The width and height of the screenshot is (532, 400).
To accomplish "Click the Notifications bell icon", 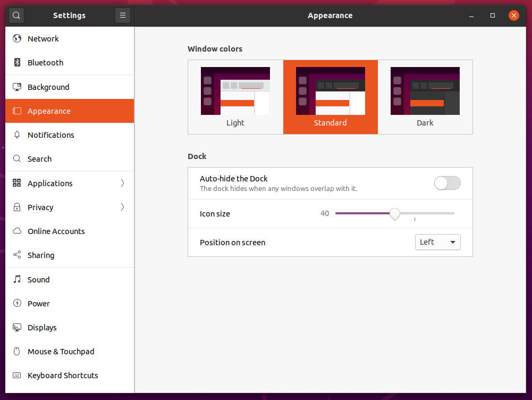I will [17, 135].
